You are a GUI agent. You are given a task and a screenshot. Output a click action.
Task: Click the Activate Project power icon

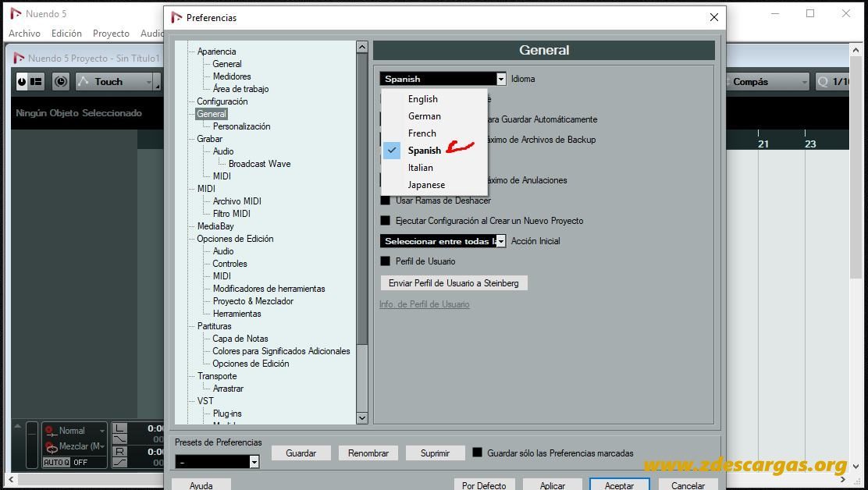(22, 81)
